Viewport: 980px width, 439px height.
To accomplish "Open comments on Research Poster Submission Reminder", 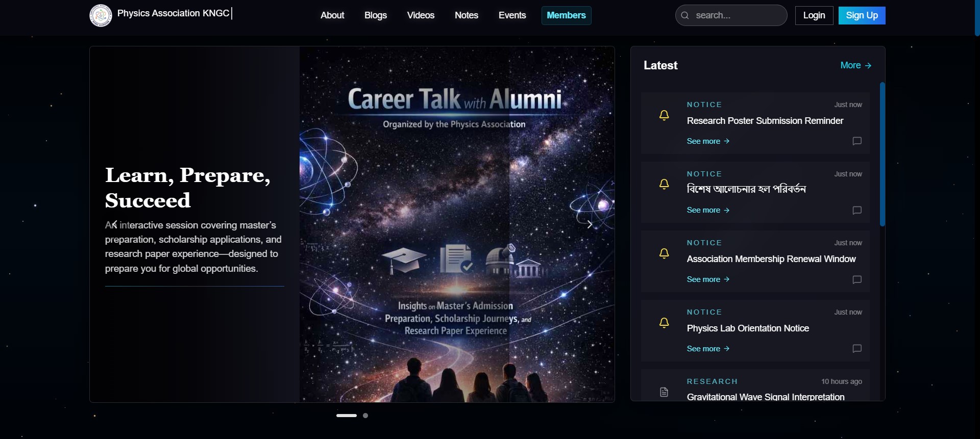I will [857, 141].
